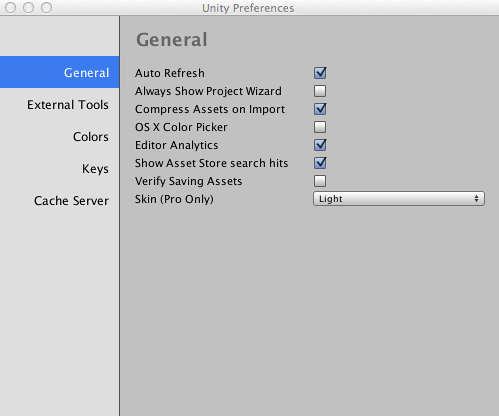This screenshot has width=499, height=416.
Task: Click the Always Show Project Wizard label
Action: click(x=208, y=91)
